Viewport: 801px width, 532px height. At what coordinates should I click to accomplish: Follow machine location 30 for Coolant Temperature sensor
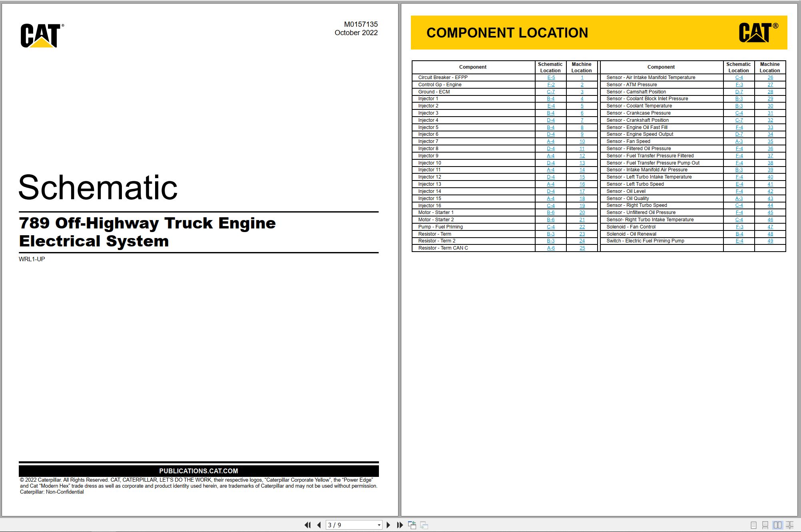coord(770,106)
